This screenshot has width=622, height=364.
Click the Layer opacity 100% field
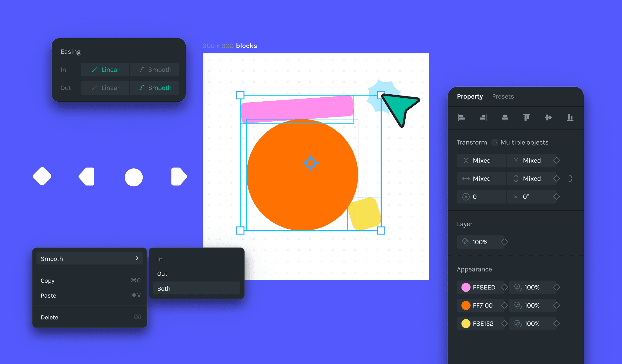[x=480, y=242]
